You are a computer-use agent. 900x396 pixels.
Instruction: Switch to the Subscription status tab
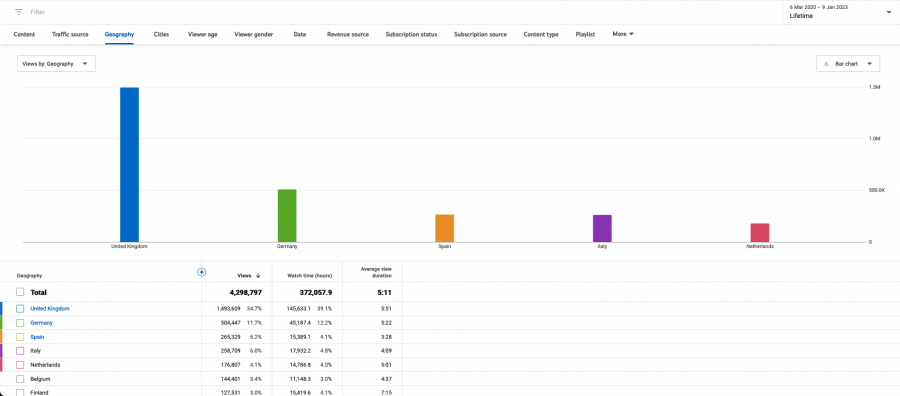click(x=411, y=34)
